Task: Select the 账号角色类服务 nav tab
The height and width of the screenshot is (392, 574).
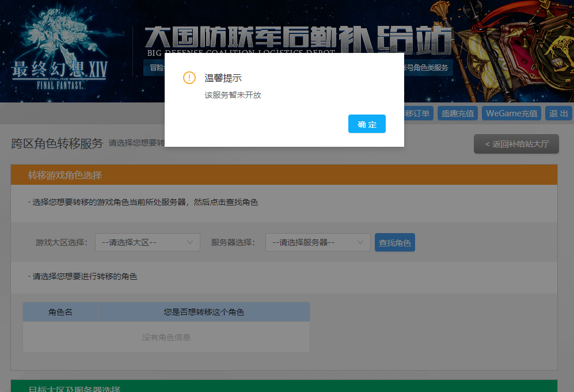Action: click(x=428, y=68)
